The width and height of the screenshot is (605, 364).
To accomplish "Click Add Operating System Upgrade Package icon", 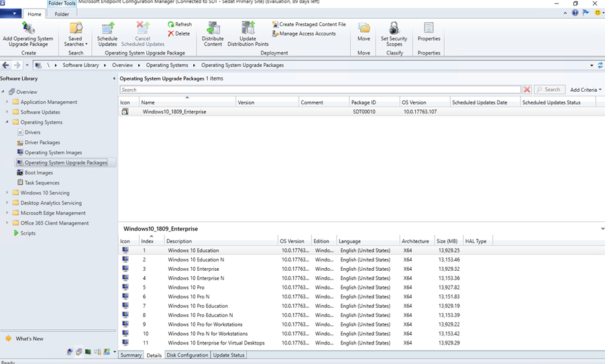I will (28, 28).
